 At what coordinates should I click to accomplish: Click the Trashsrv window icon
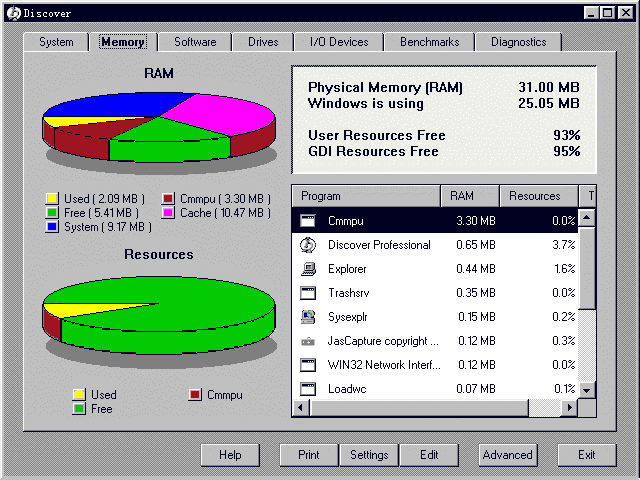308,293
